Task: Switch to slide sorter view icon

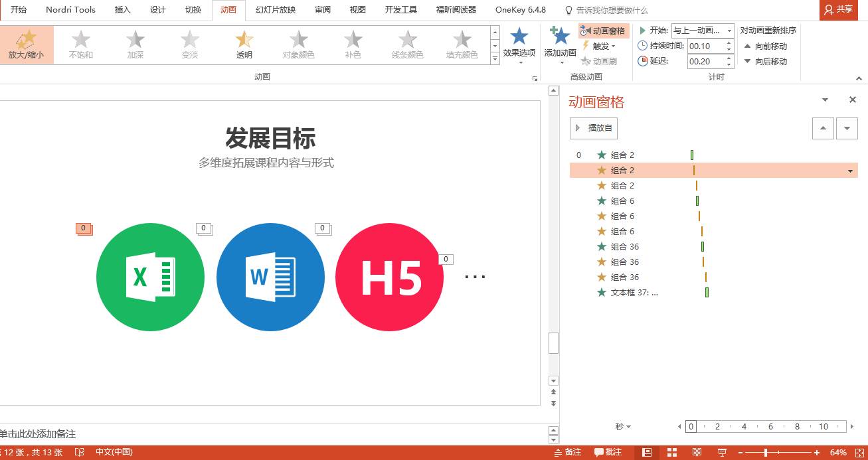Action: [x=671, y=452]
